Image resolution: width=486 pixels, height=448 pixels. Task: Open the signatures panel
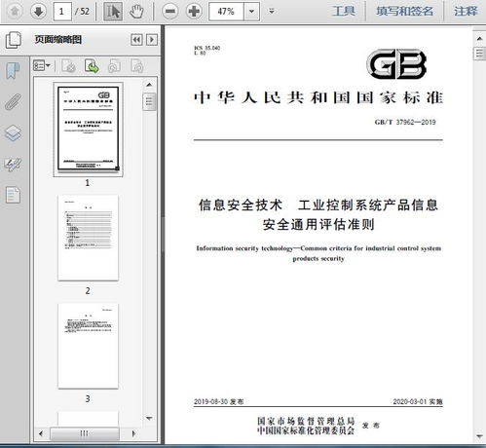click(13, 165)
